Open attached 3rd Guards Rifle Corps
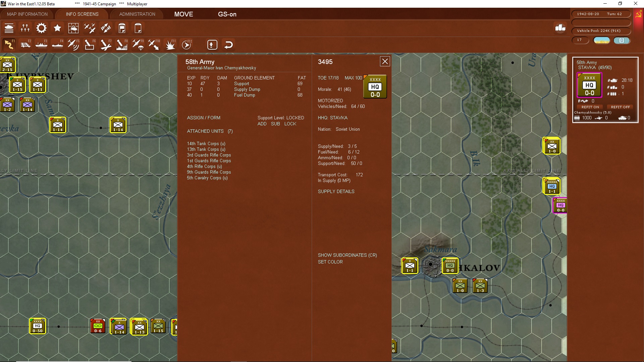The width and height of the screenshot is (644, 362). point(209,155)
